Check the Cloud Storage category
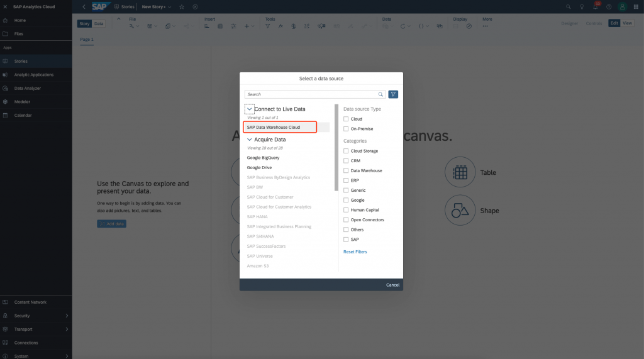 point(346,151)
